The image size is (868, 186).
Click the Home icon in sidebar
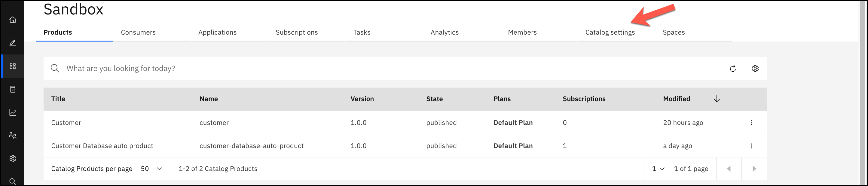[x=13, y=20]
